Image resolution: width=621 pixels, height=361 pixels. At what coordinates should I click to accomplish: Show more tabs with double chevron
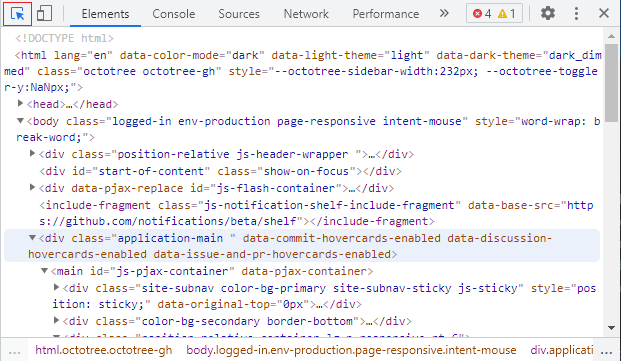pyautogui.click(x=444, y=13)
